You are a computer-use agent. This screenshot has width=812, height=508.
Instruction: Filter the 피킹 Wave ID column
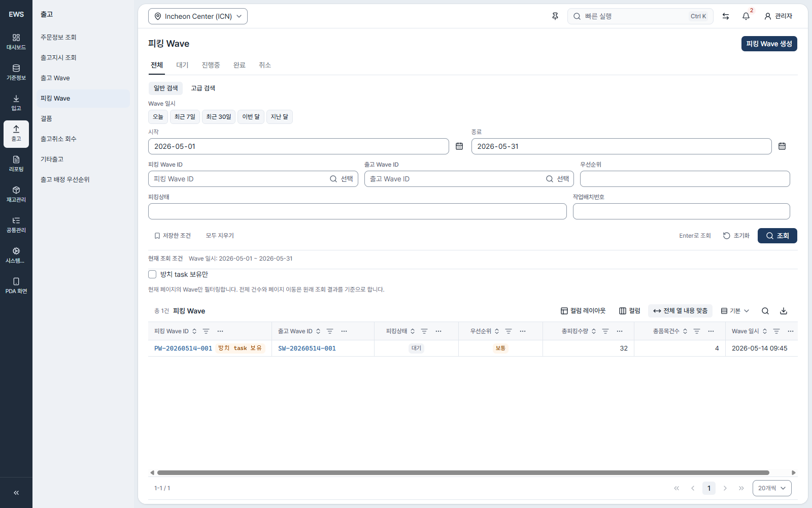[206, 331]
